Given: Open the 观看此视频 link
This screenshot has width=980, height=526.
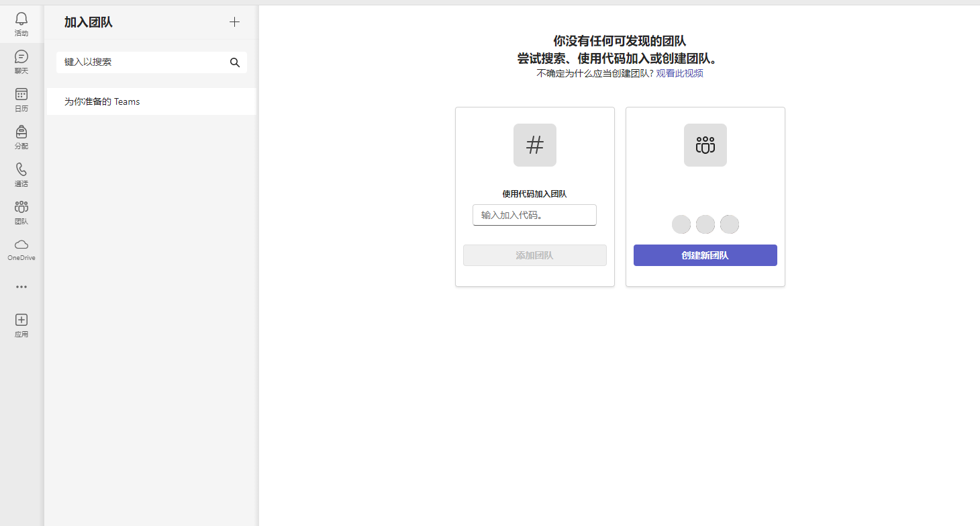Looking at the screenshot, I should pyautogui.click(x=679, y=73).
